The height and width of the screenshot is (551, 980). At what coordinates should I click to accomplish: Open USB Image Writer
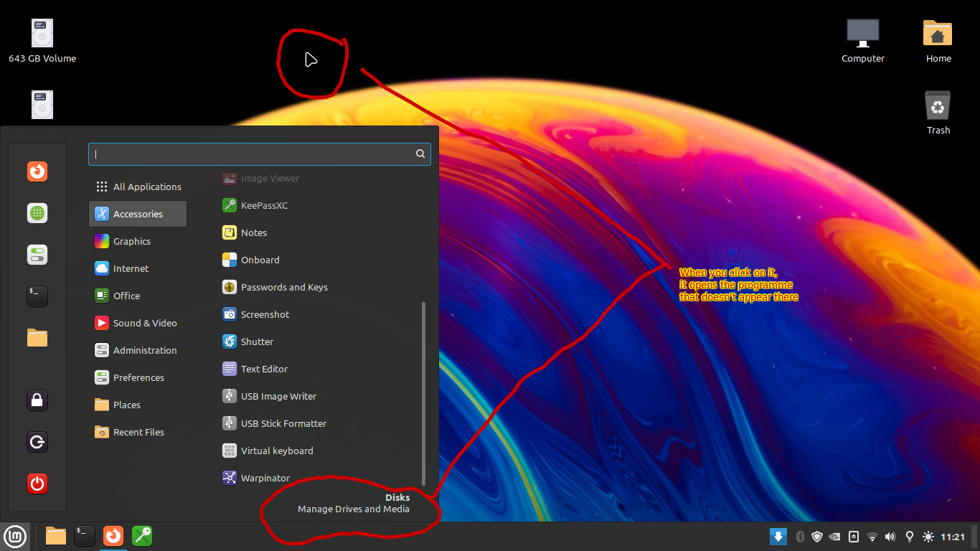coord(280,396)
